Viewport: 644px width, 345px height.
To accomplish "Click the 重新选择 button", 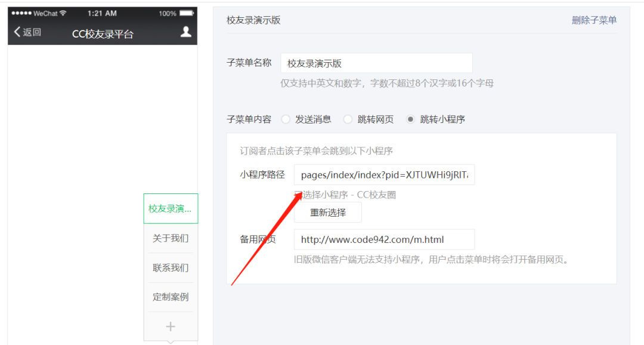I will [328, 212].
